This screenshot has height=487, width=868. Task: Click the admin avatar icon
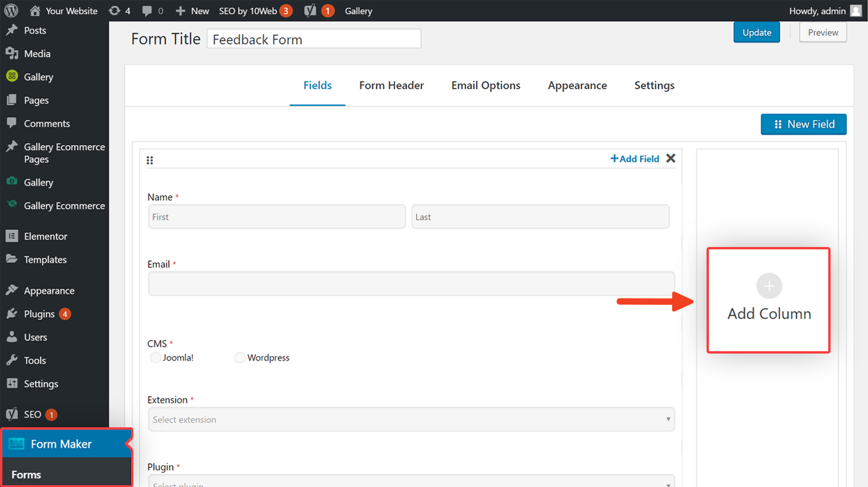point(856,11)
